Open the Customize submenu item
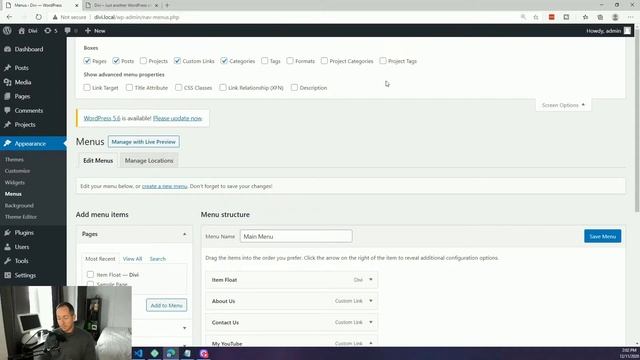This screenshot has height=360, width=640. [18, 171]
